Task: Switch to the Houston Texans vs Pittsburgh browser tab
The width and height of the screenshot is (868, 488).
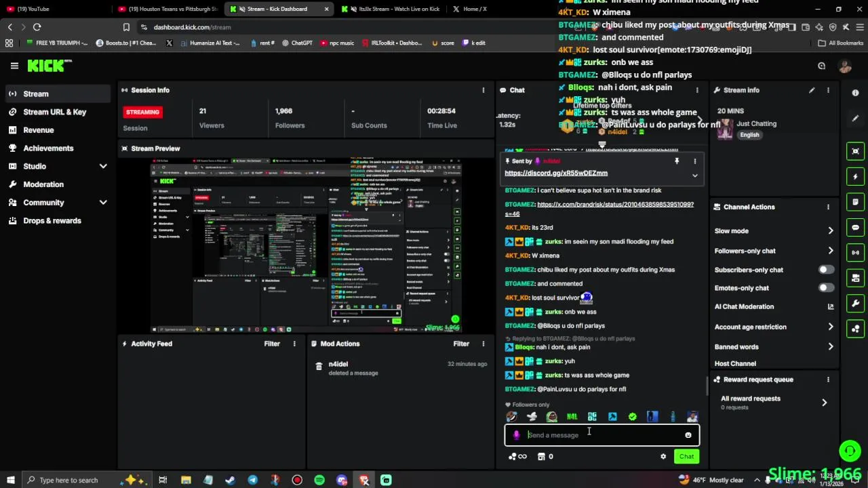Action: coord(167,9)
